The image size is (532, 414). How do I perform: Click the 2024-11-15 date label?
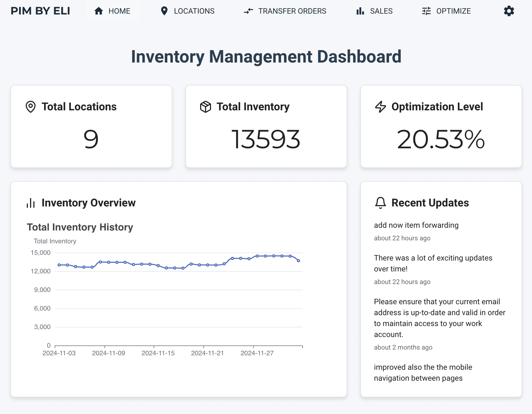(x=158, y=353)
